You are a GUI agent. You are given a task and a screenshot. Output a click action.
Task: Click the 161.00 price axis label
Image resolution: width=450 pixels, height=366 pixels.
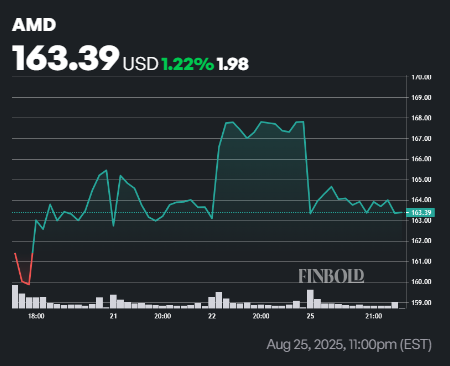421,262
